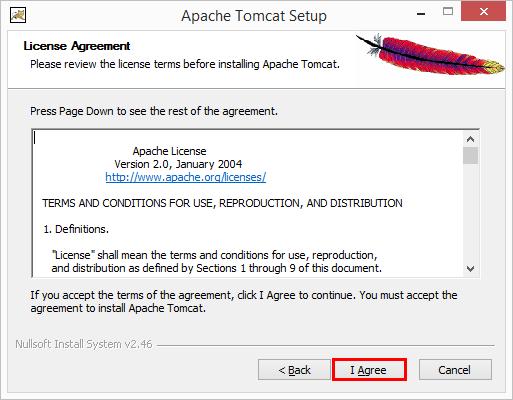Click the "1. Definitions." line in the license
Image resolution: width=513 pixels, height=400 pixels.
[76, 229]
